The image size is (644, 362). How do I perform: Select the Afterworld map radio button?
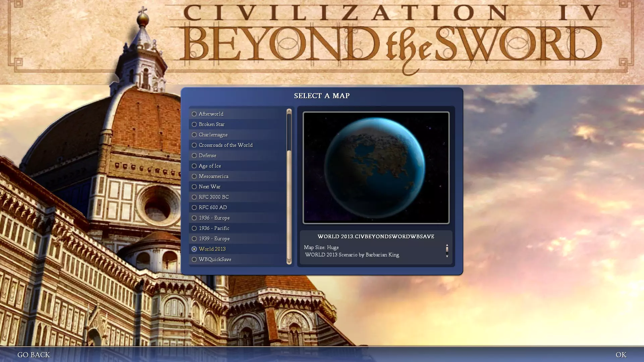(194, 114)
